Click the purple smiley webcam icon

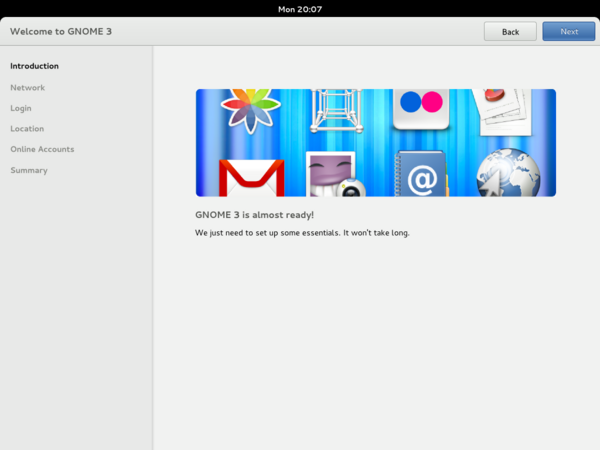(336, 174)
